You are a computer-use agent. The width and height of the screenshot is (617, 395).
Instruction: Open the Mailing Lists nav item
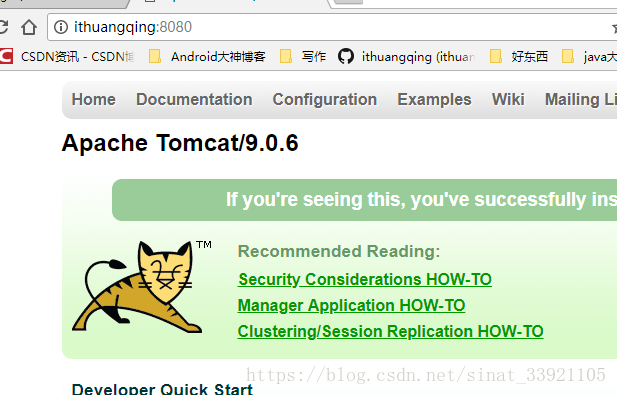[x=581, y=100]
